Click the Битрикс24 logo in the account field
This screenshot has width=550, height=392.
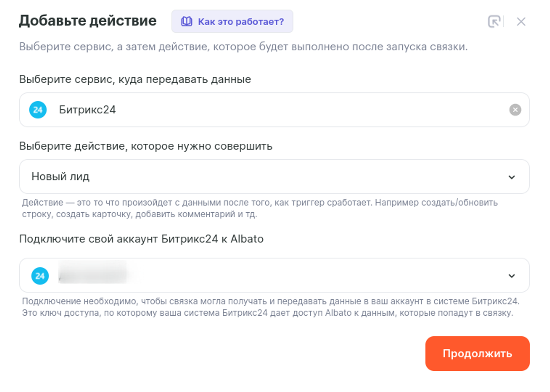click(40, 276)
